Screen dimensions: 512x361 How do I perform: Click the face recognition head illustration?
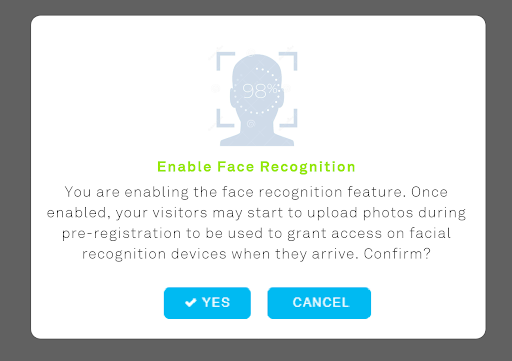[x=257, y=99]
